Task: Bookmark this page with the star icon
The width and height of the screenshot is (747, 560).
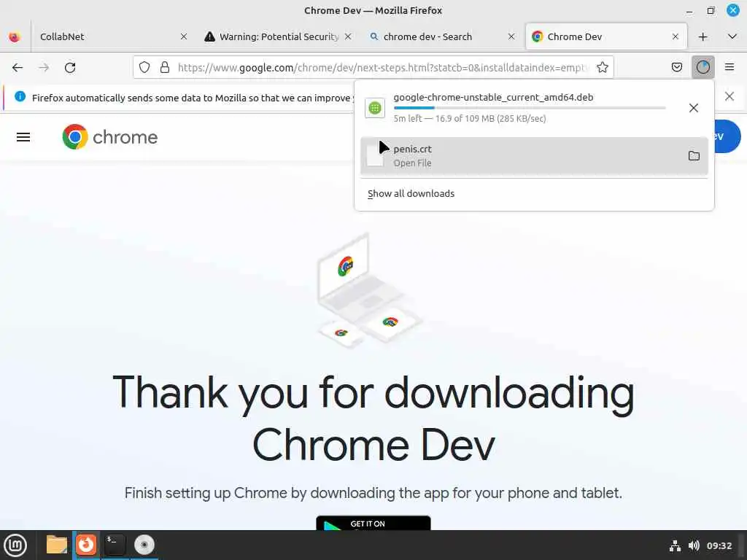Action: (602, 68)
